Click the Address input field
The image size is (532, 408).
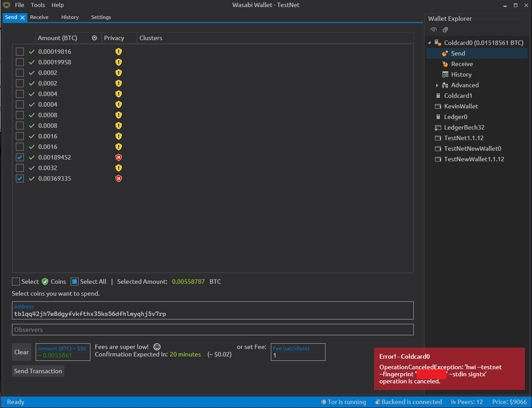click(213, 310)
